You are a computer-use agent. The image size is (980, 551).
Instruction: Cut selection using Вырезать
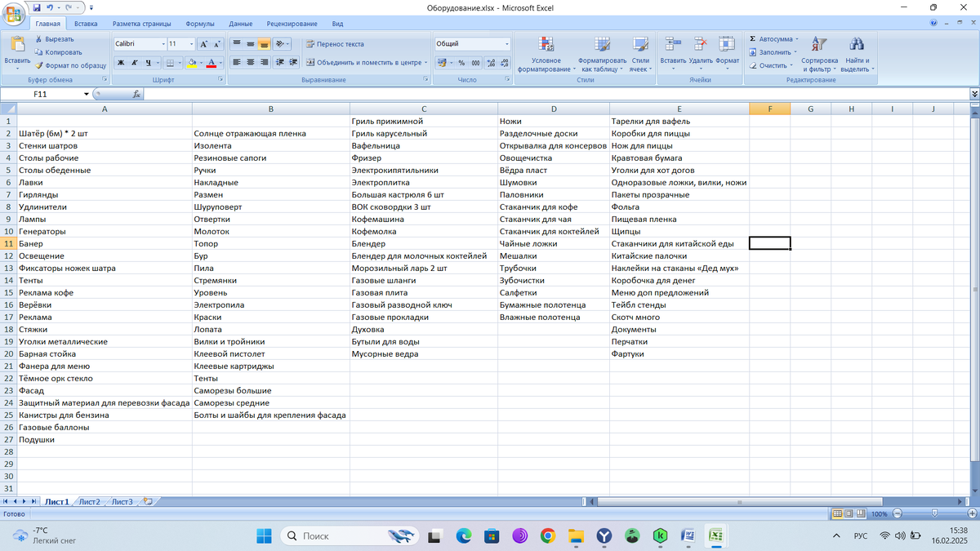(55, 39)
